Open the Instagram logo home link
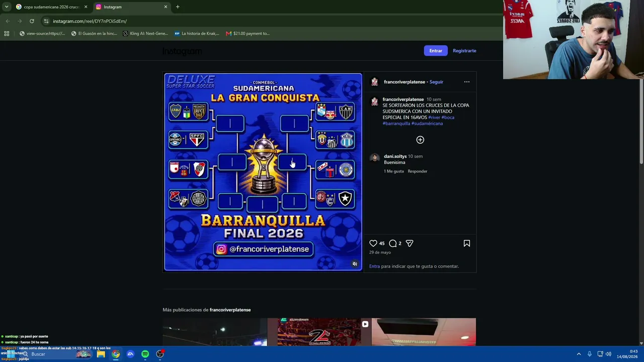 (x=182, y=51)
